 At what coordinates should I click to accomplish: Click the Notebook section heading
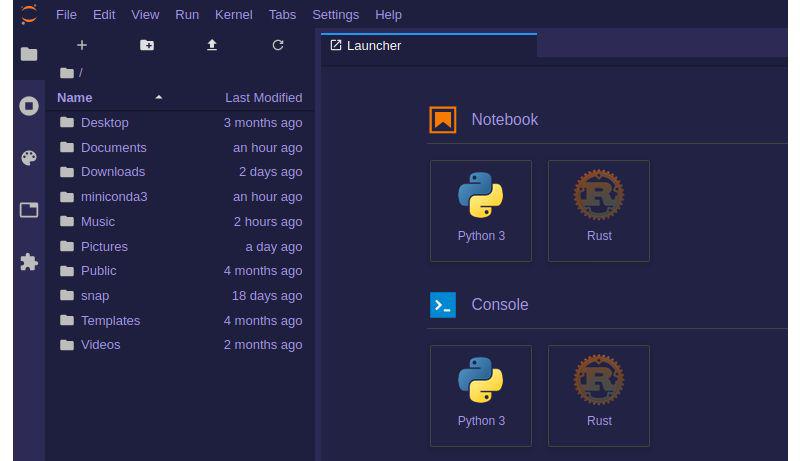point(504,119)
